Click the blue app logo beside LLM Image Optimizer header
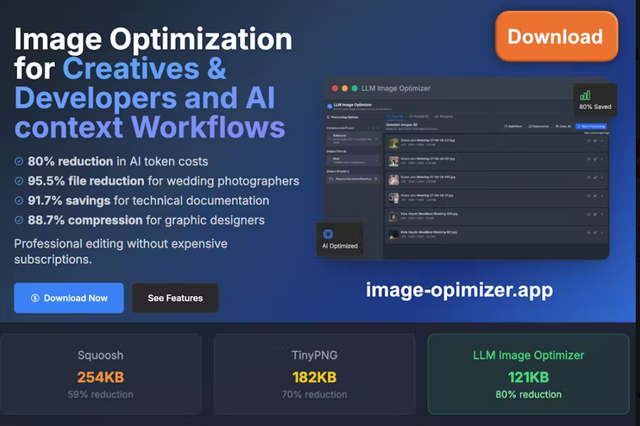 [329, 106]
